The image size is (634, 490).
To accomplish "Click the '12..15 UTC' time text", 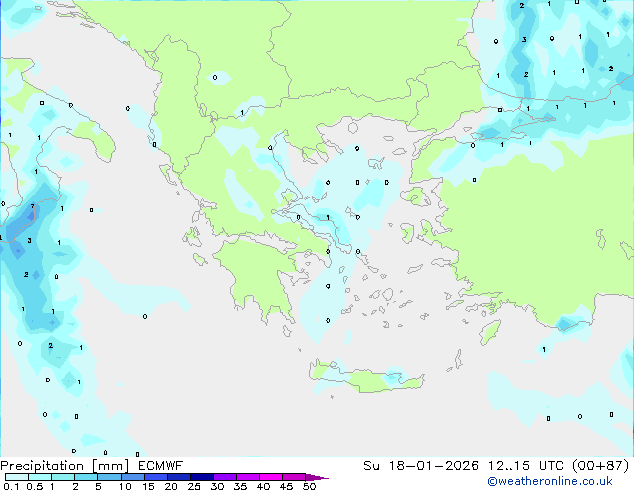I will coord(526,466).
